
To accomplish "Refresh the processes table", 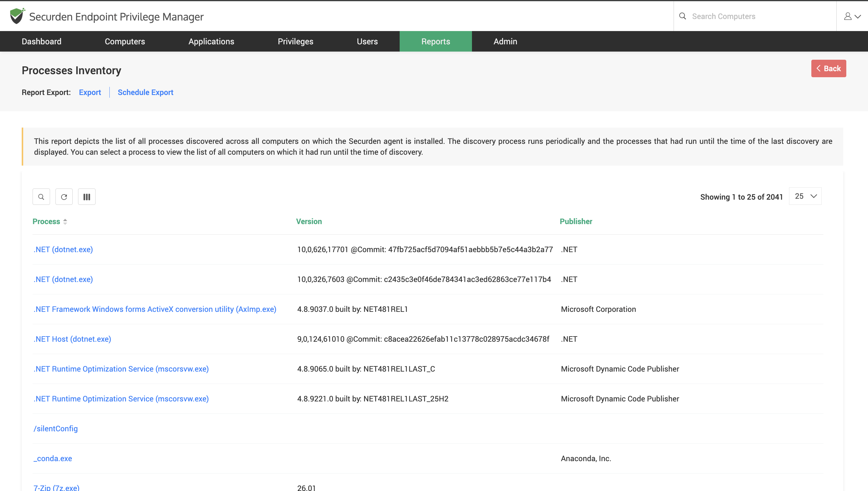I will pyautogui.click(x=64, y=197).
